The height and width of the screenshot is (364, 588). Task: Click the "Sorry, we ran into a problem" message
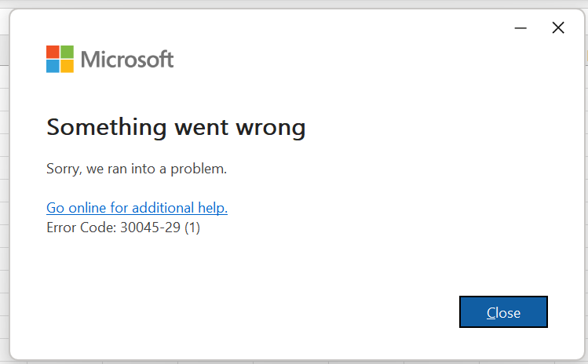point(137,169)
